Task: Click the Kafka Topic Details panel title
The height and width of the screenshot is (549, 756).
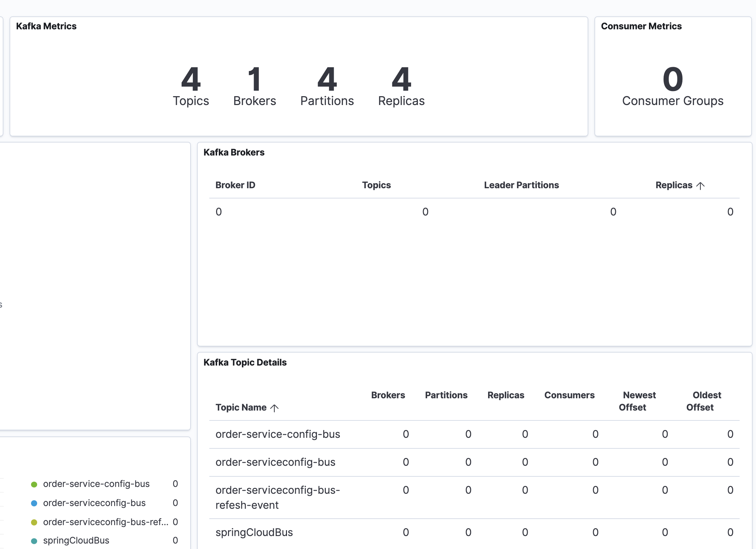Action: (245, 362)
